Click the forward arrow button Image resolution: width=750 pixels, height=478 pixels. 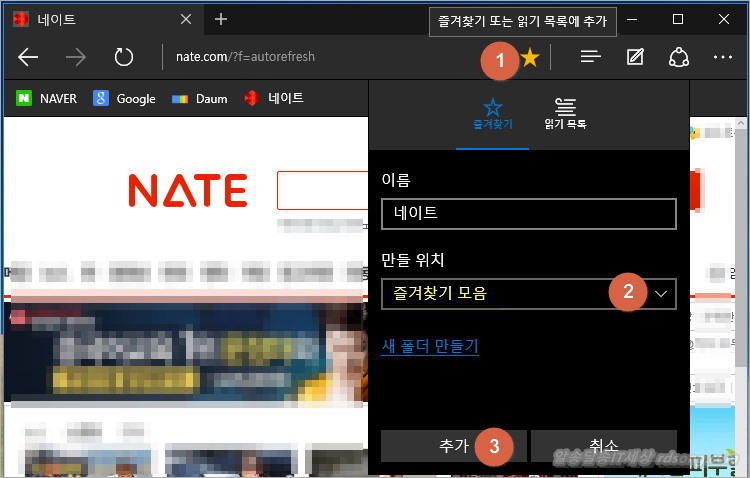point(76,57)
